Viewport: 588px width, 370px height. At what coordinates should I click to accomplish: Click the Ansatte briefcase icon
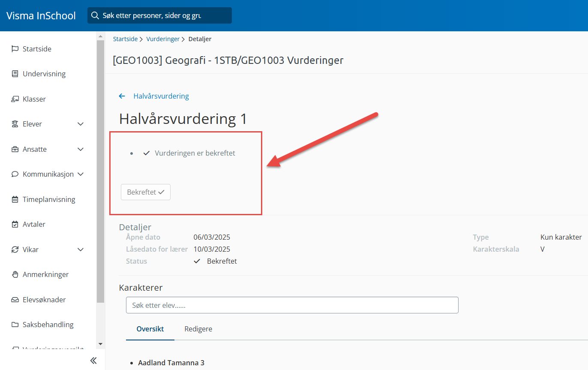15,149
